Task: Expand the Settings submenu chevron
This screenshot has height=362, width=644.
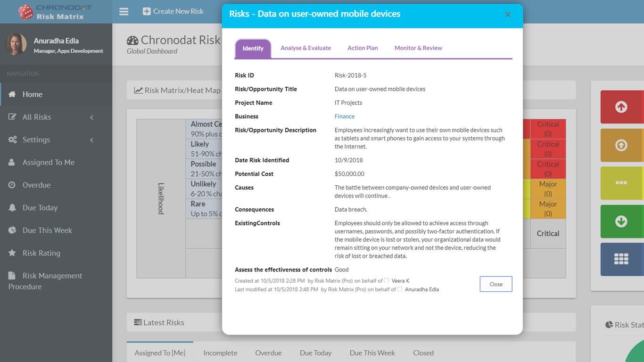Action: pyautogui.click(x=91, y=140)
